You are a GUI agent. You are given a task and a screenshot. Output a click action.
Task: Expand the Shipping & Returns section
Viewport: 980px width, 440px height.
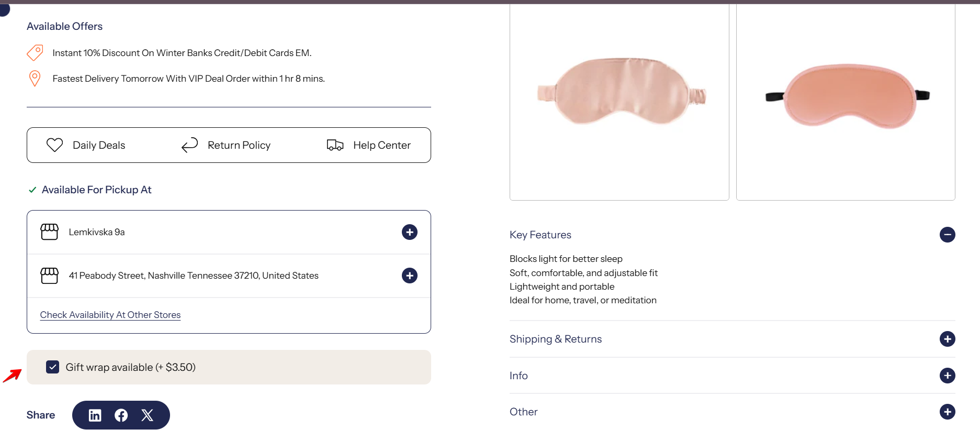947,339
